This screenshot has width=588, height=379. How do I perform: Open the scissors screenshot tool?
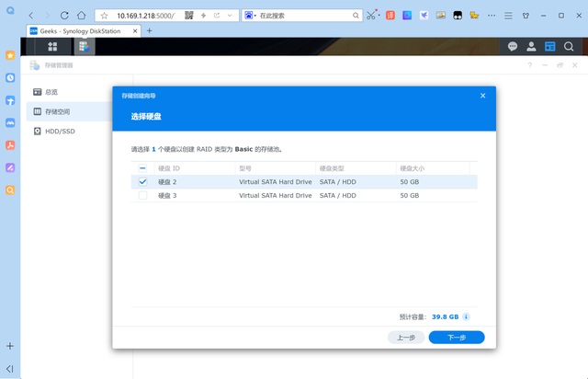pyautogui.click(x=371, y=16)
